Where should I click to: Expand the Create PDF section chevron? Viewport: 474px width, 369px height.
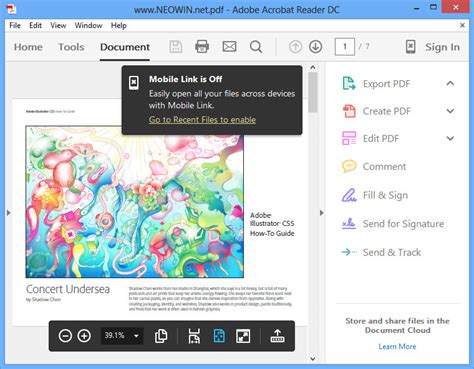(x=450, y=111)
